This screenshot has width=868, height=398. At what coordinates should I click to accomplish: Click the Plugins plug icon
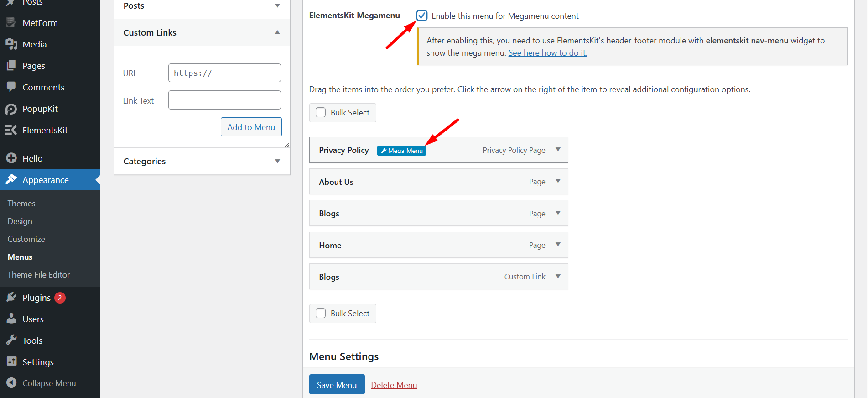coord(11,298)
